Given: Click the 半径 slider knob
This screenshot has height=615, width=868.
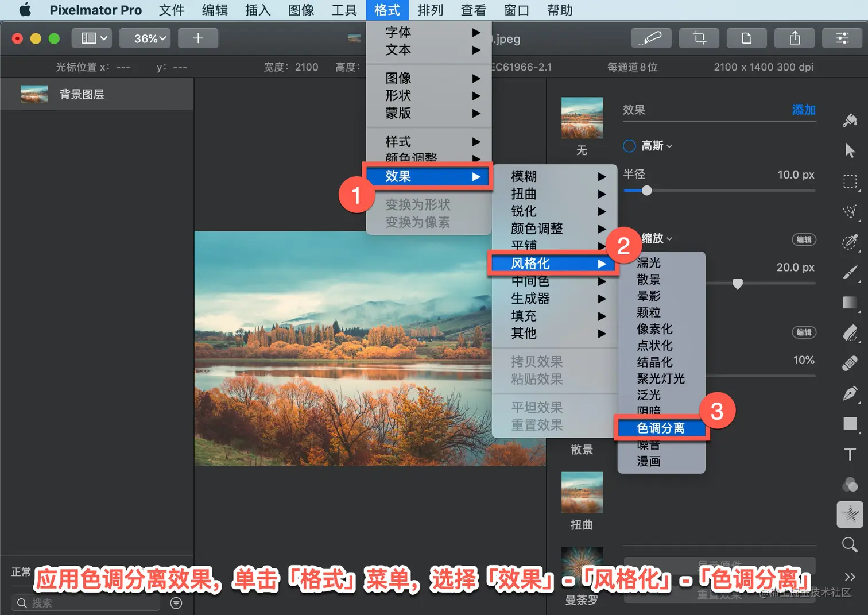Looking at the screenshot, I should (647, 191).
